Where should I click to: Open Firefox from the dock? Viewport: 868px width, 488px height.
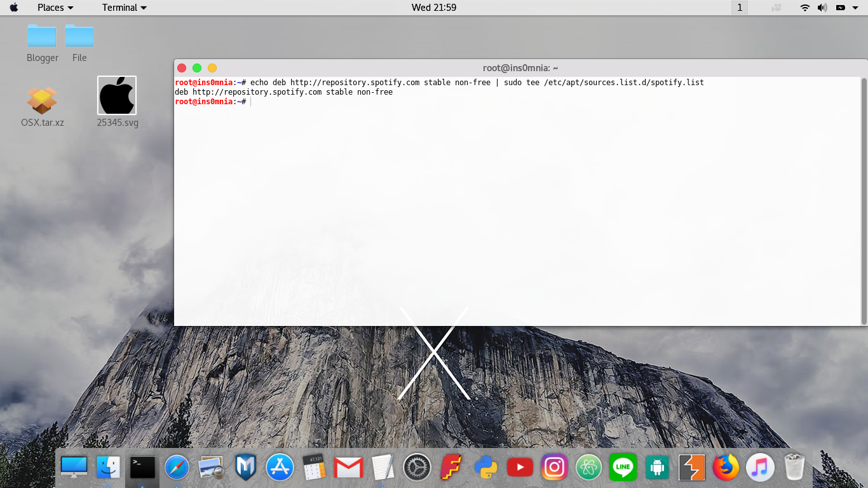coord(726,467)
